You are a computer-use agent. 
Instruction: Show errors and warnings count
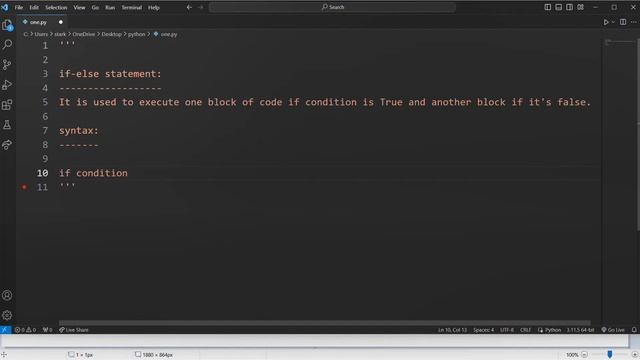[x=25, y=330]
